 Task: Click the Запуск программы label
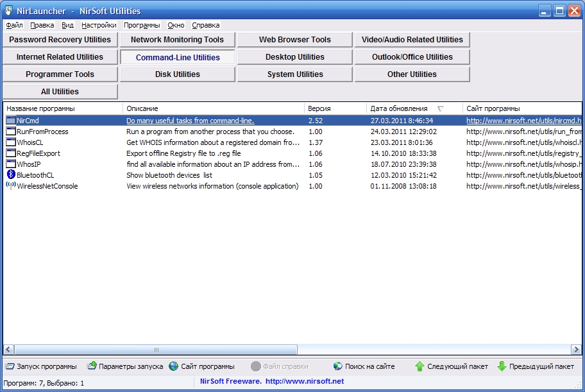[x=47, y=366]
